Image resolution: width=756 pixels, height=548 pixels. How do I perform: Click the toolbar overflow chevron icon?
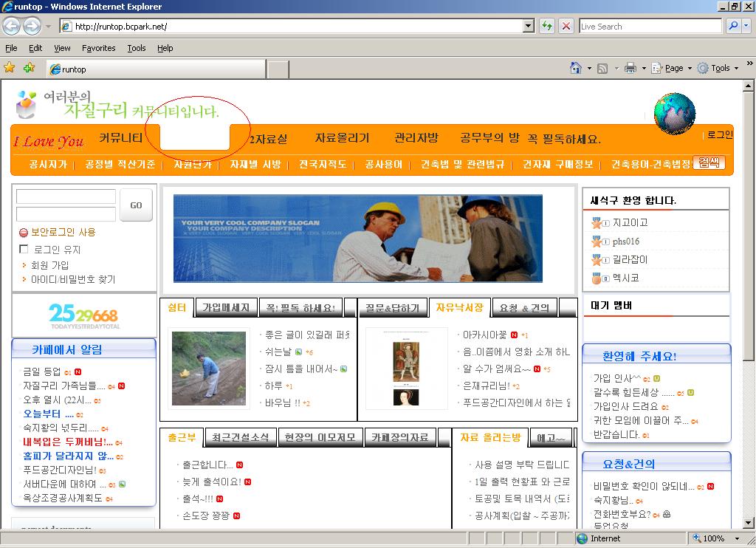coord(750,63)
